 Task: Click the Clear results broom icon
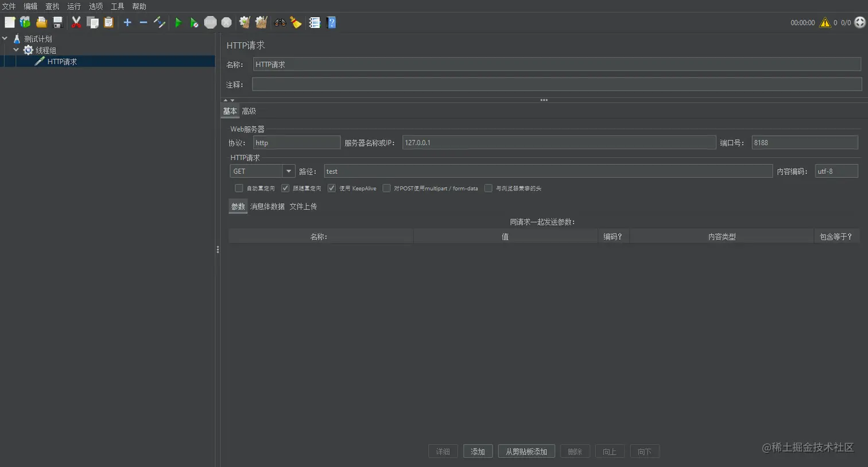coord(245,22)
